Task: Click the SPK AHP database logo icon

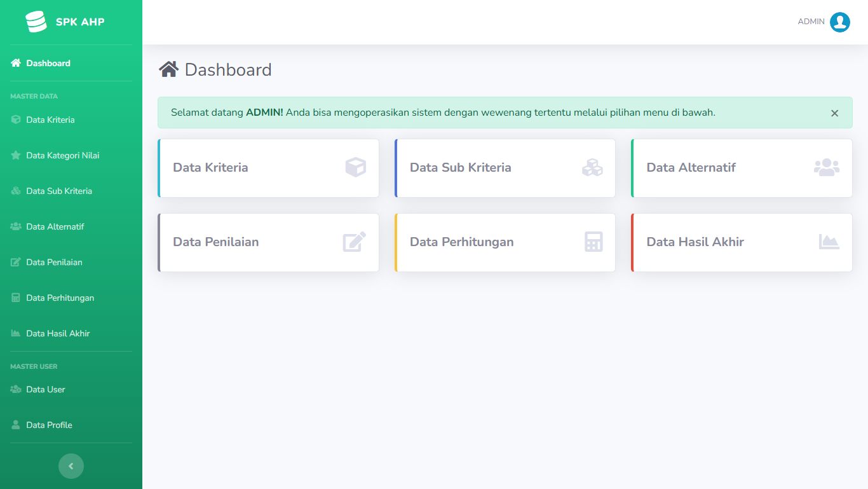Action: click(36, 22)
